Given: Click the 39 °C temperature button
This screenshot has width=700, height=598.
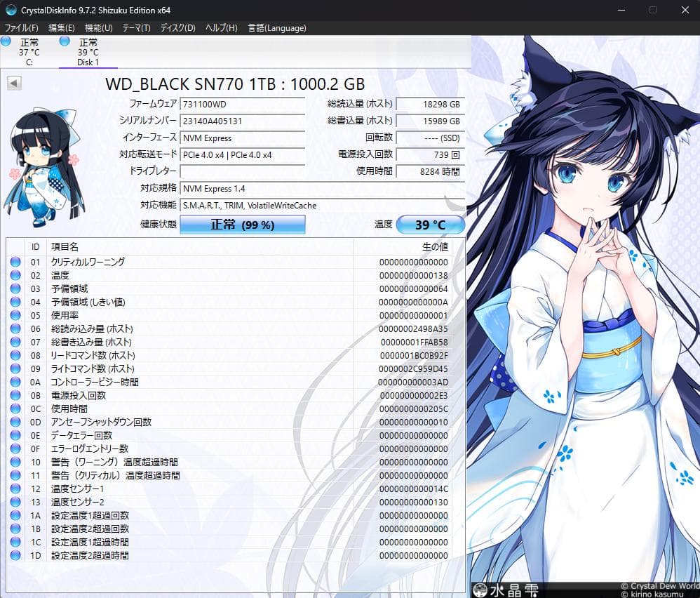Looking at the screenshot, I should click(x=433, y=224).
